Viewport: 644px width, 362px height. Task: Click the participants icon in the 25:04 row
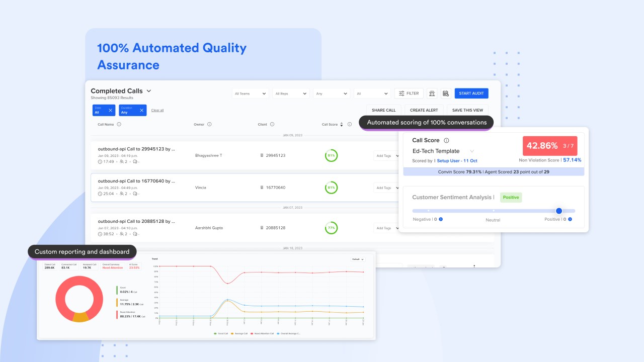point(122,194)
